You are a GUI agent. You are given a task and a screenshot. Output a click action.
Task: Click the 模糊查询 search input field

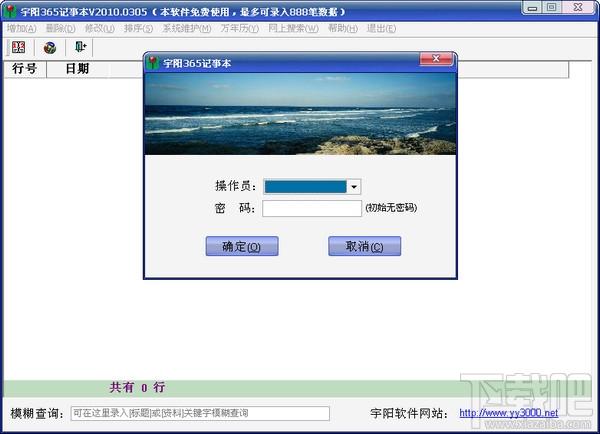coord(200,413)
